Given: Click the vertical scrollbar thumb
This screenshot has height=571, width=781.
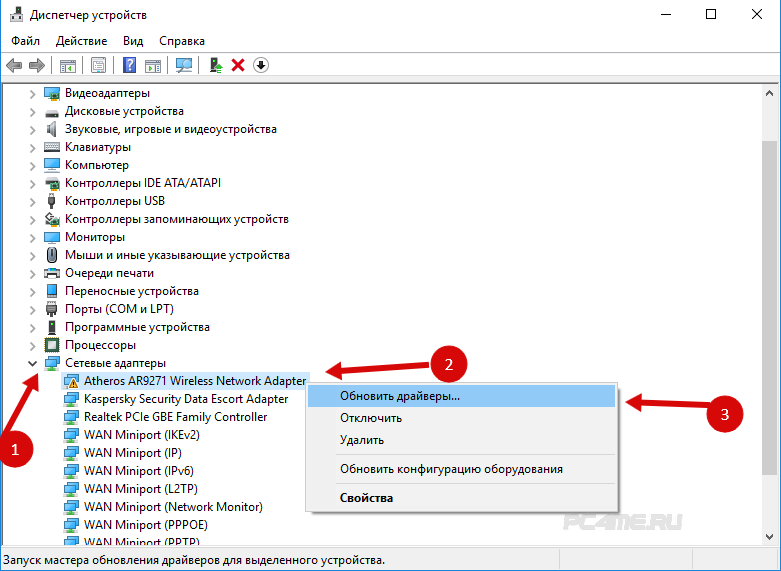Looking at the screenshot, I should point(769,308).
